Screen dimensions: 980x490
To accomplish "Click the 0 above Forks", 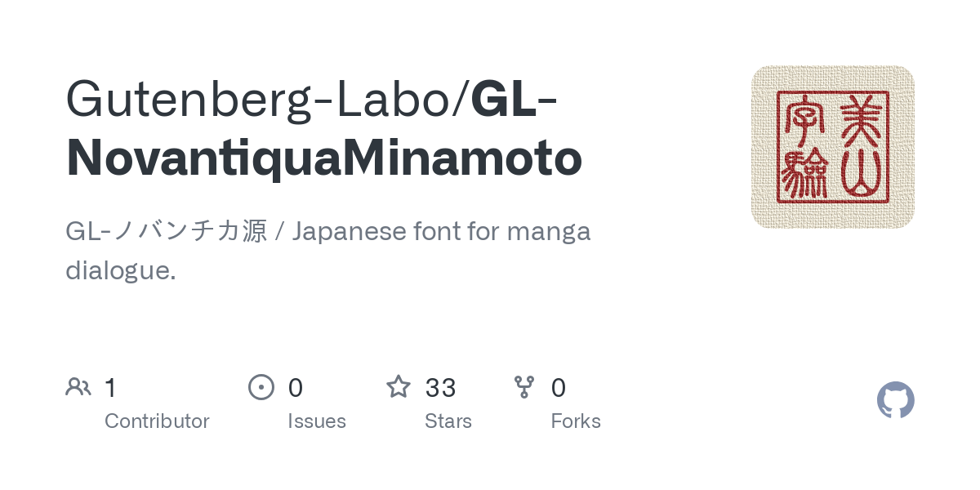I will tap(559, 387).
